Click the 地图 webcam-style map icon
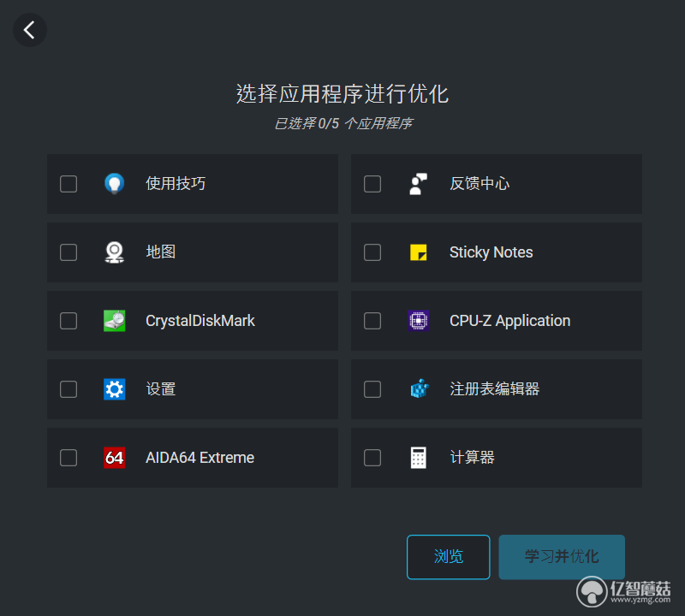685x616 pixels. click(115, 252)
